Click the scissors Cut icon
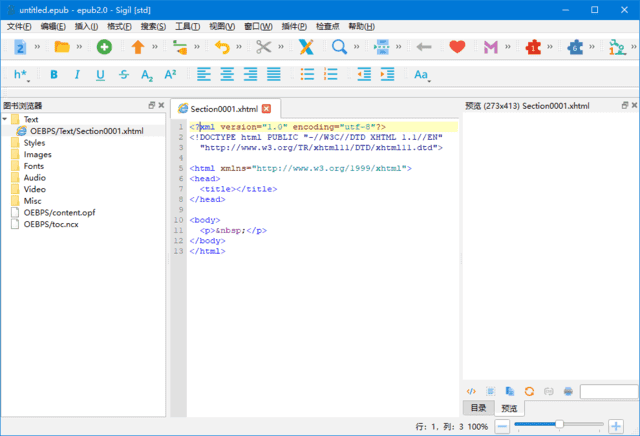 (263, 46)
